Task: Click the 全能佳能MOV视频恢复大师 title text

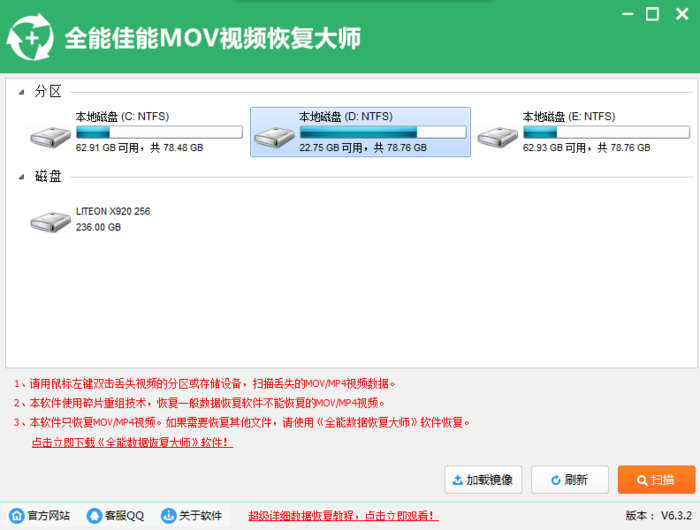Action: click(x=213, y=38)
